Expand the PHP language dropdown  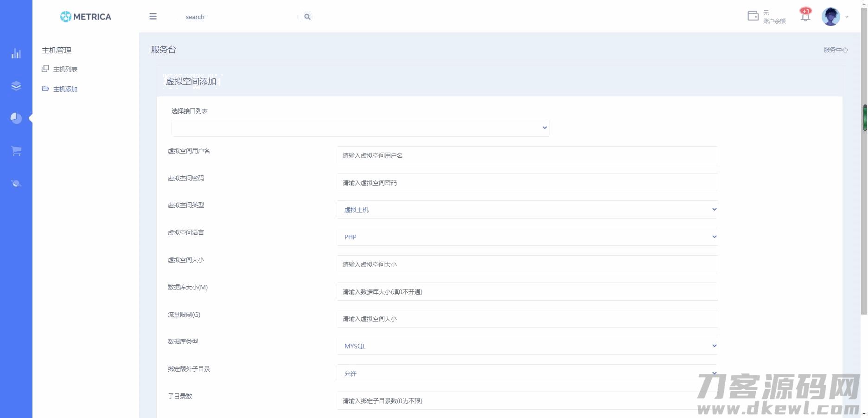click(x=528, y=237)
